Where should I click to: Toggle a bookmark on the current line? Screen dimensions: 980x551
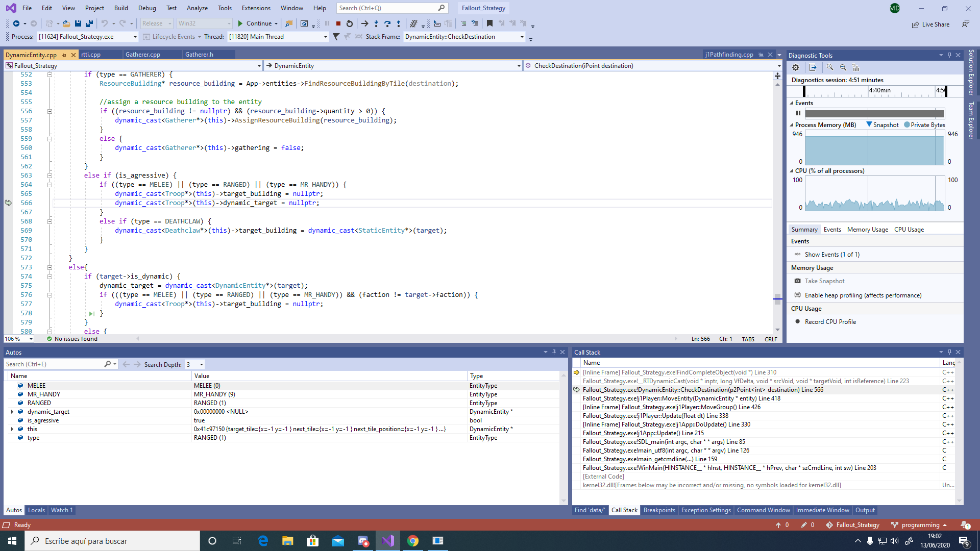point(489,23)
